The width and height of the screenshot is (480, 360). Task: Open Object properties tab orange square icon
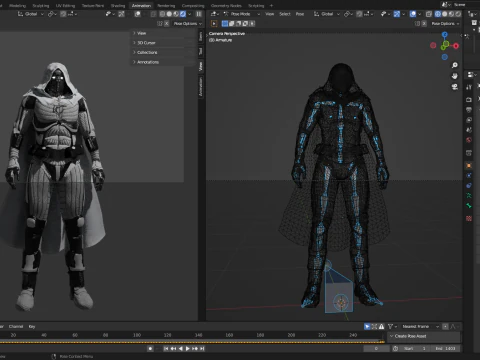pyautogui.click(x=469, y=166)
